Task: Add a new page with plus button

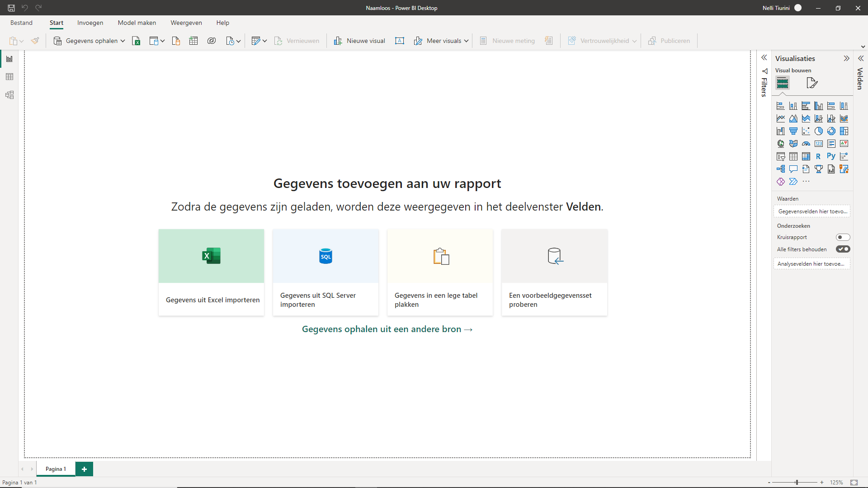Action: 84,469
